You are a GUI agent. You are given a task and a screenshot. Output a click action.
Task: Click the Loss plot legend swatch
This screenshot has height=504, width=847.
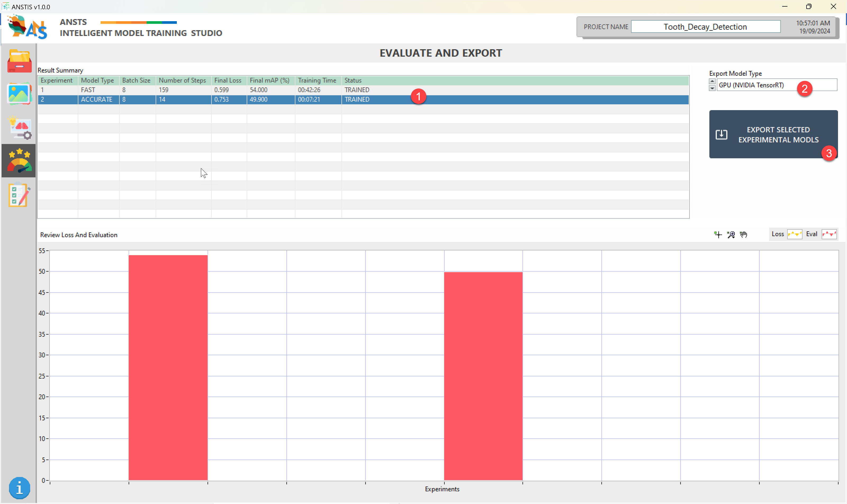click(795, 234)
